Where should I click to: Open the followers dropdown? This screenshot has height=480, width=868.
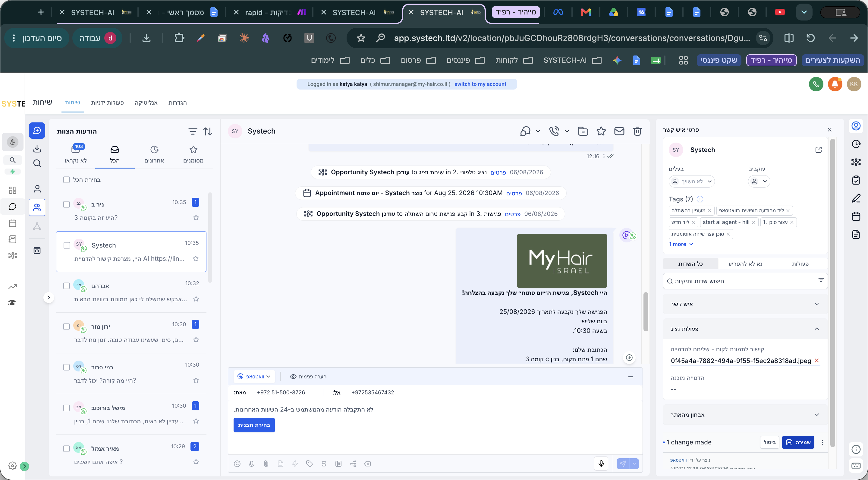click(x=759, y=181)
